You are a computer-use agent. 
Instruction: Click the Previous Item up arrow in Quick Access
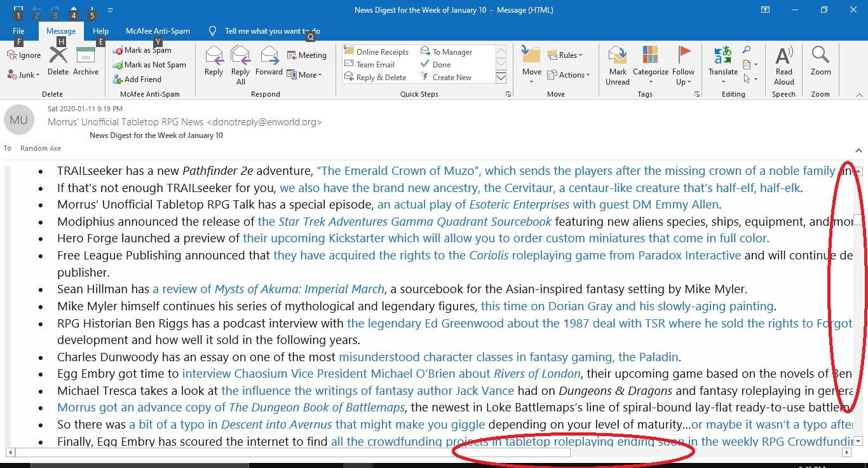click(x=74, y=10)
